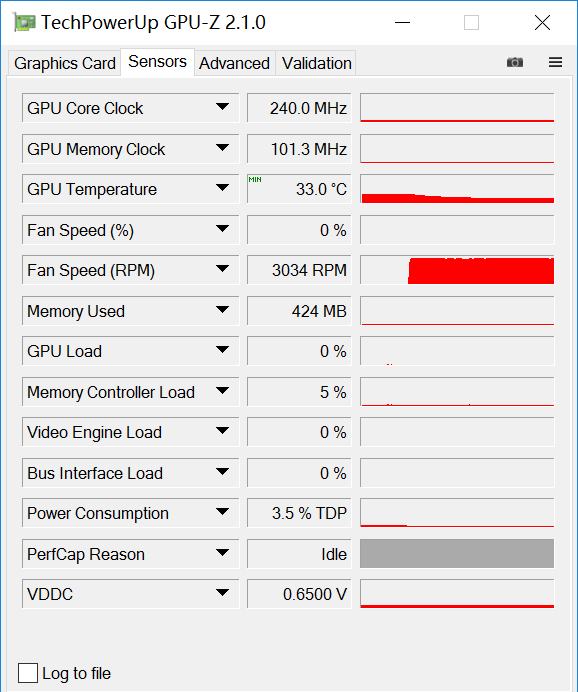Close the GPU-Z window
Screen dimensions: 578x692
pos(542,22)
